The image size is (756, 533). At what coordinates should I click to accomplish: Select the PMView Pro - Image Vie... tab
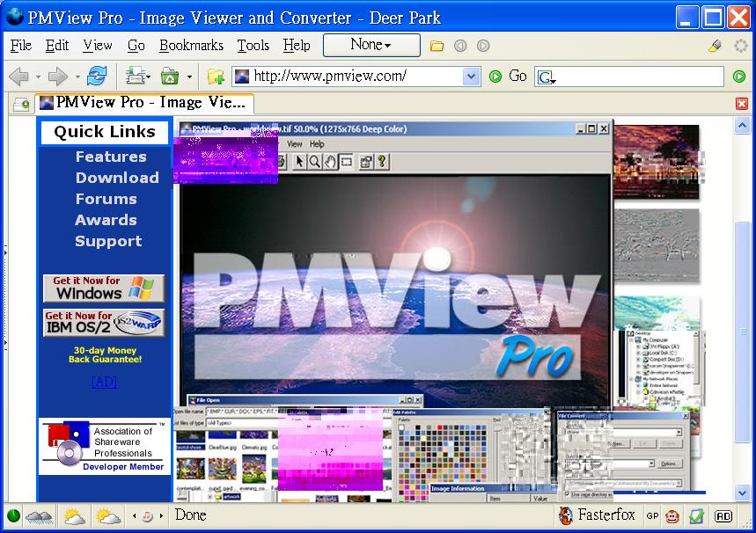pos(144,103)
